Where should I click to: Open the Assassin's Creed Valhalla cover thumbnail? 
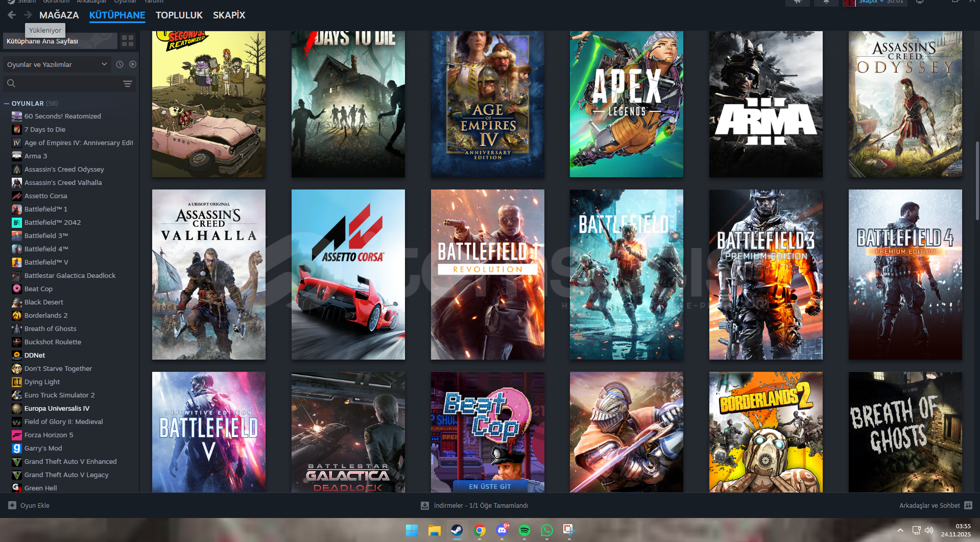(x=209, y=275)
